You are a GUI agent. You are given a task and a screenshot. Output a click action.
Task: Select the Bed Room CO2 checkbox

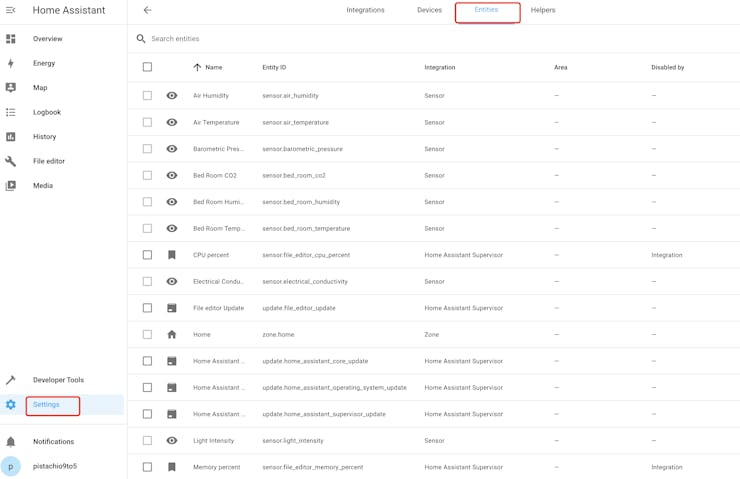147,175
